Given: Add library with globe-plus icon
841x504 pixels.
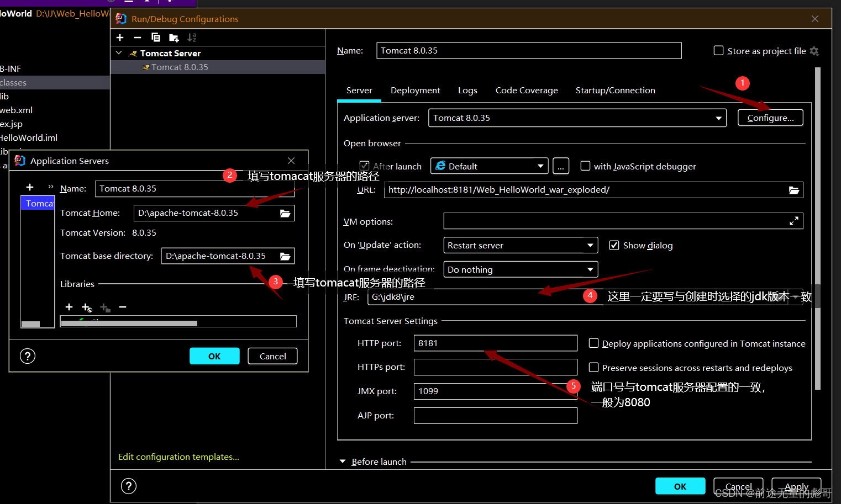Looking at the screenshot, I should coord(87,307).
